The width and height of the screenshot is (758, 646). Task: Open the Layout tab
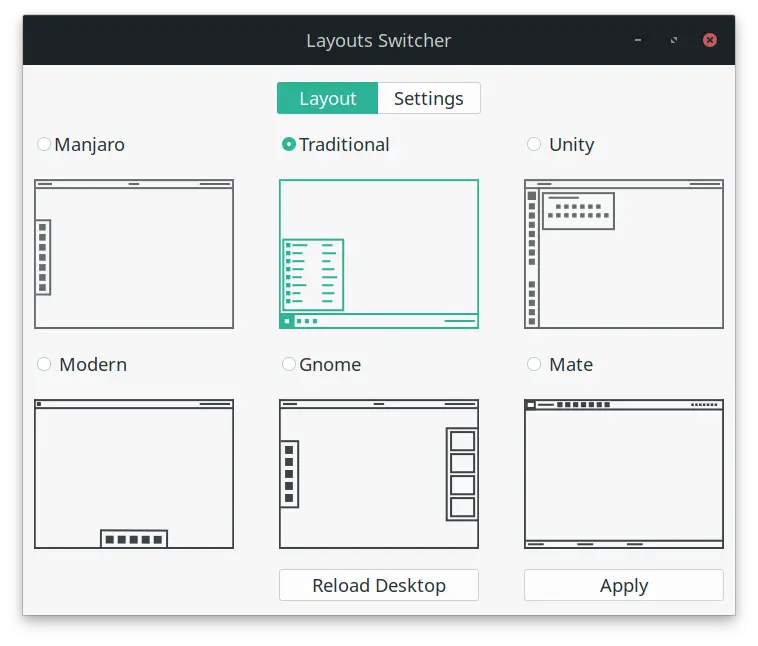(x=327, y=98)
